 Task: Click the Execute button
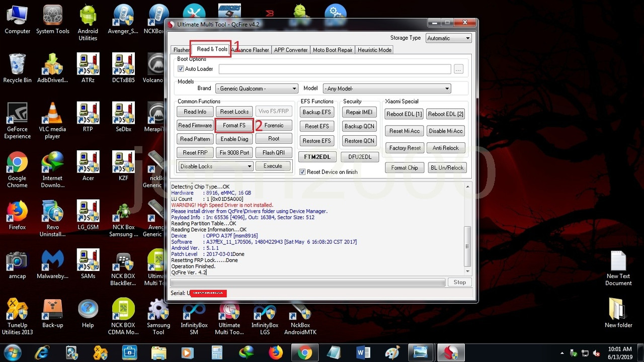[273, 166]
